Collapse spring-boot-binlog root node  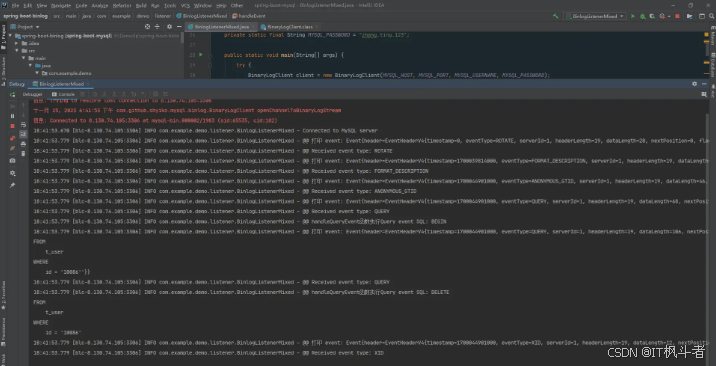coord(10,36)
